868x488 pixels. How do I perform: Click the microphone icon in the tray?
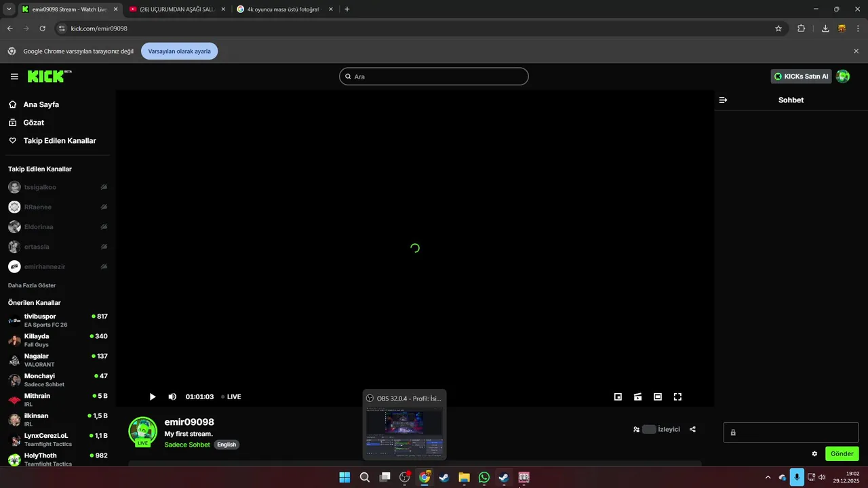(797, 477)
